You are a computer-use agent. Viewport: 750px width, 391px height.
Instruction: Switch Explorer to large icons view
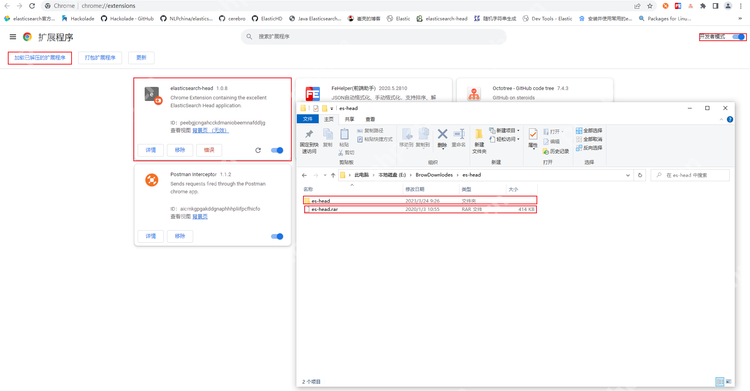click(x=728, y=381)
